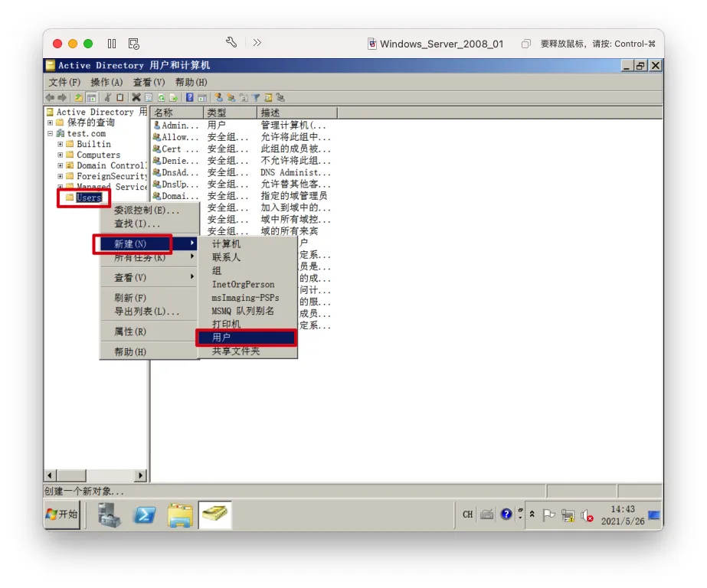This screenshot has height=588, width=707.
Task: Choose 查找(I)... from the context menu
Action: click(x=149, y=224)
